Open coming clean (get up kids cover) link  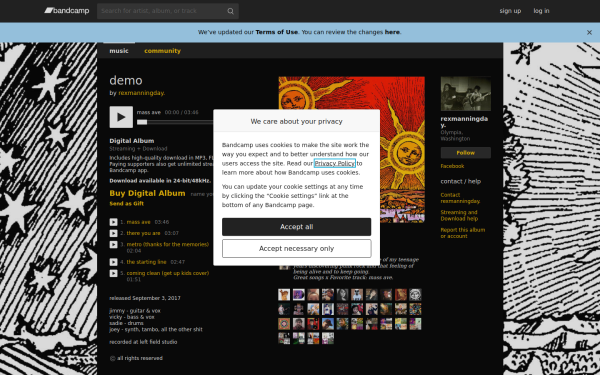168,273
